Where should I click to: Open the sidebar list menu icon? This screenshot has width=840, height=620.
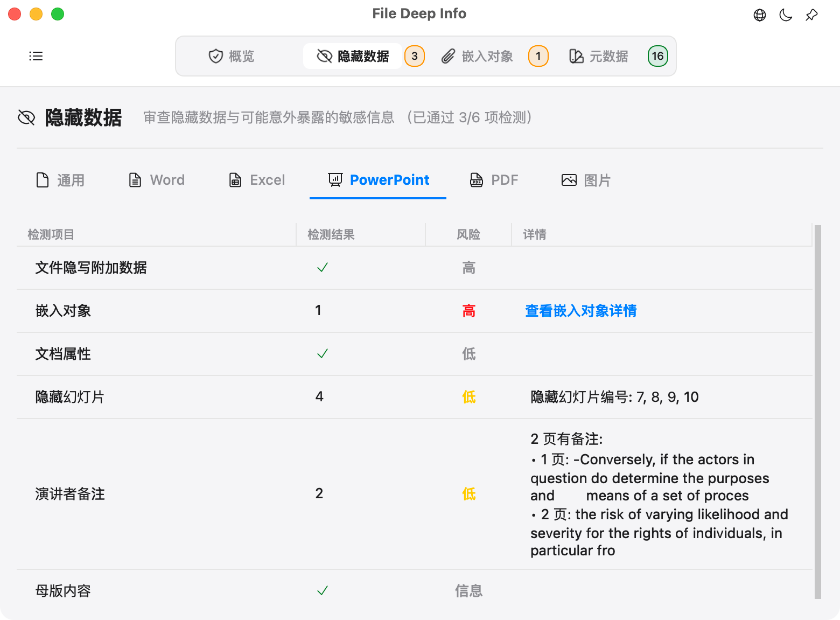pos(36,56)
